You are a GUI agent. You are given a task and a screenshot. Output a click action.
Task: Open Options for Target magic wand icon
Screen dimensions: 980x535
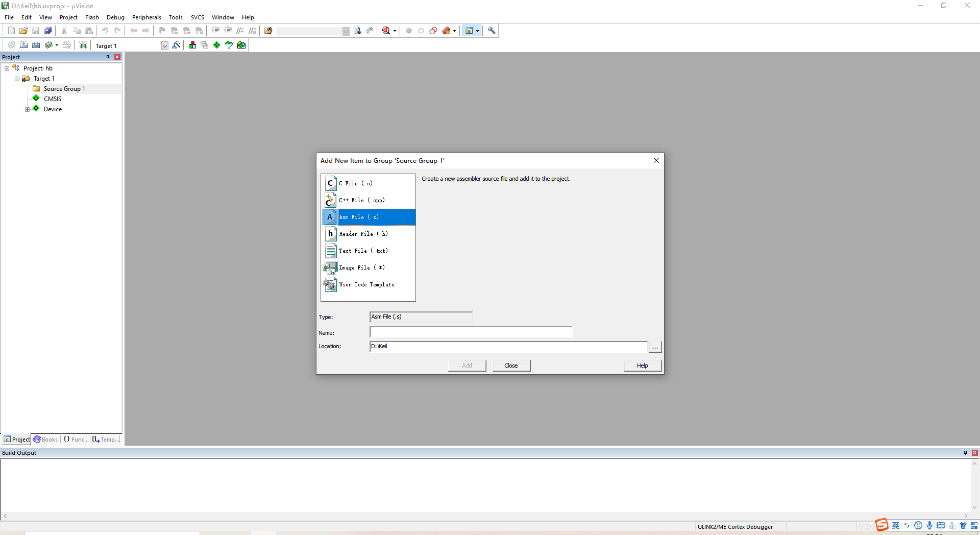(x=176, y=45)
